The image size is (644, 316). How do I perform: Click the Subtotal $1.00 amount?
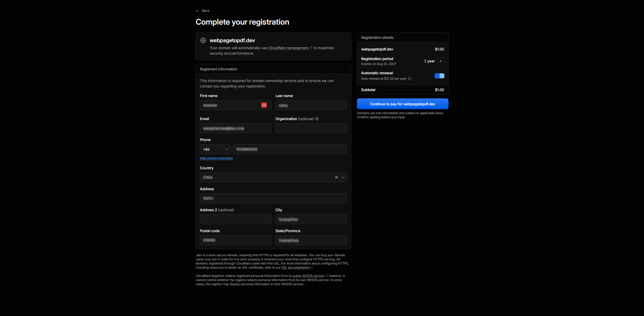(x=439, y=90)
